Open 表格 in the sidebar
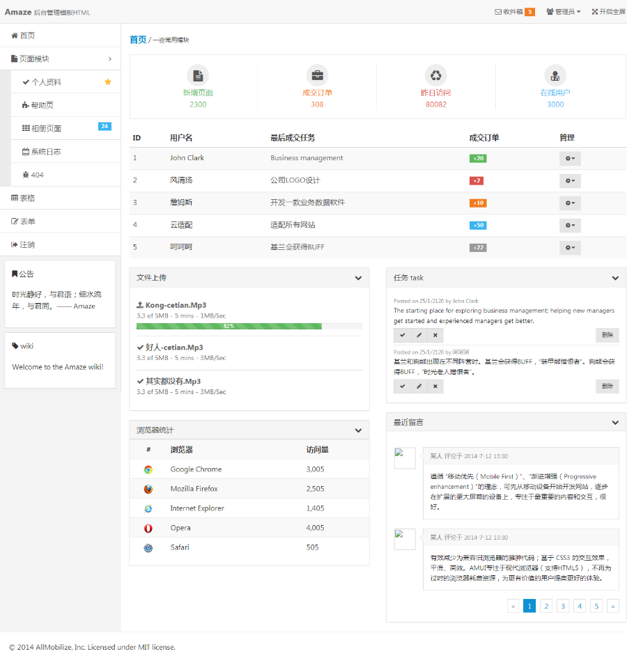627x672 pixels. (x=60, y=198)
